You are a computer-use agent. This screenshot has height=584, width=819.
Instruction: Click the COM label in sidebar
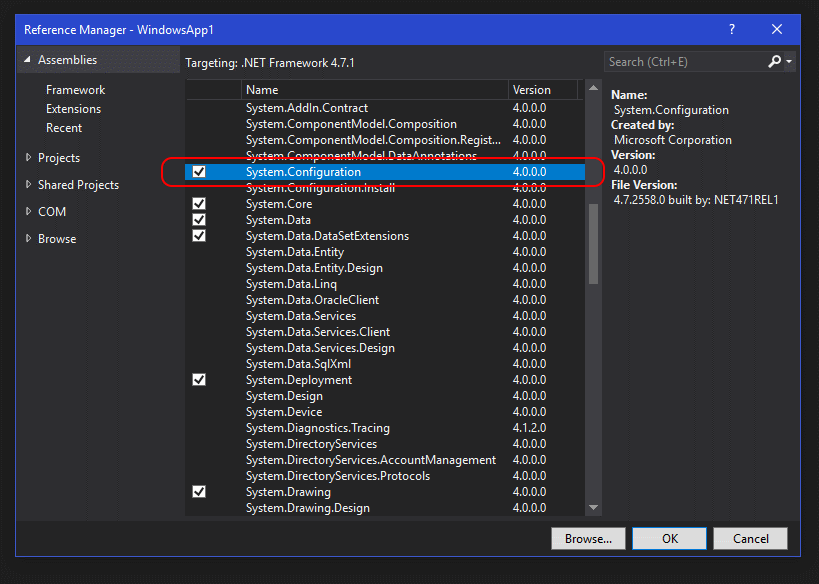pos(52,212)
